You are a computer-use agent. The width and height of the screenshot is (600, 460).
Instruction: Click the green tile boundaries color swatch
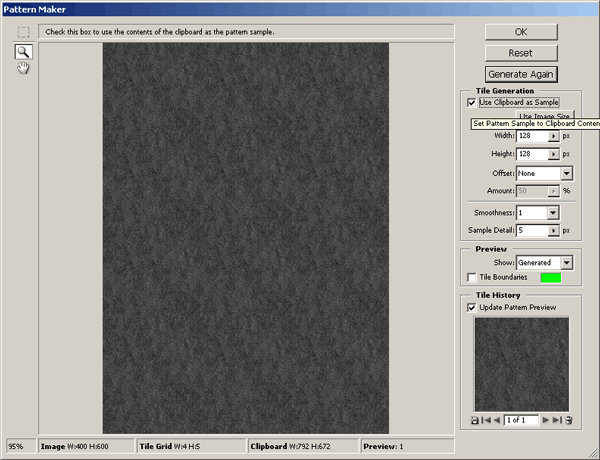point(551,277)
